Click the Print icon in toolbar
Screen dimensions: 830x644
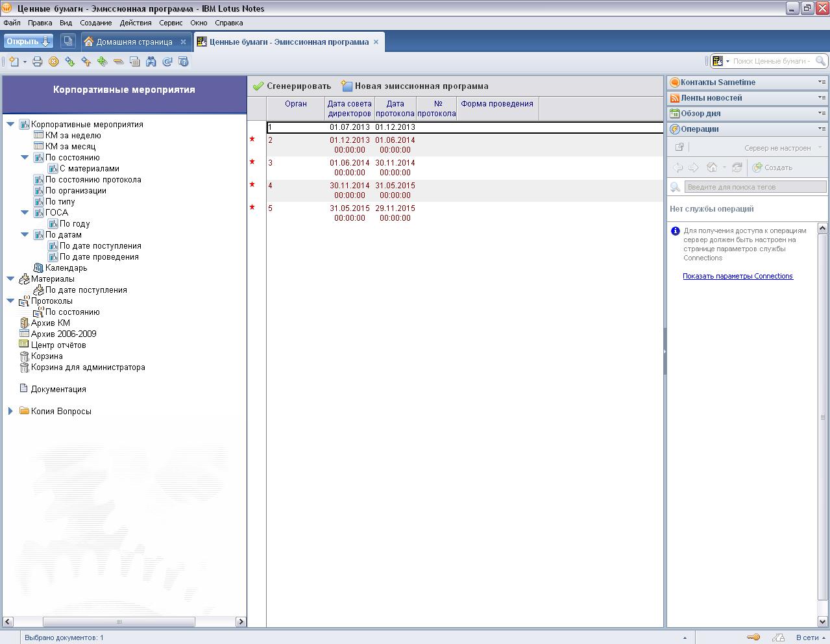38,62
